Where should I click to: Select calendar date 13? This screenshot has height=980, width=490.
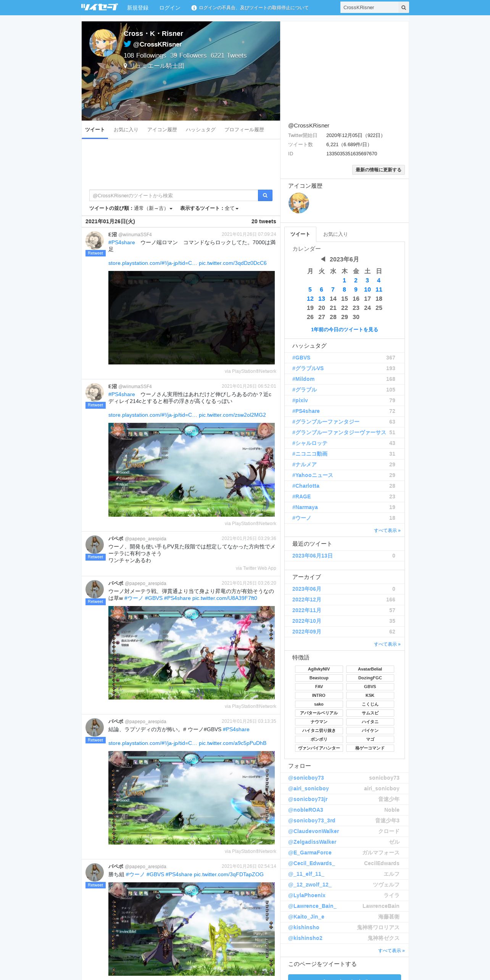coord(322,299)
